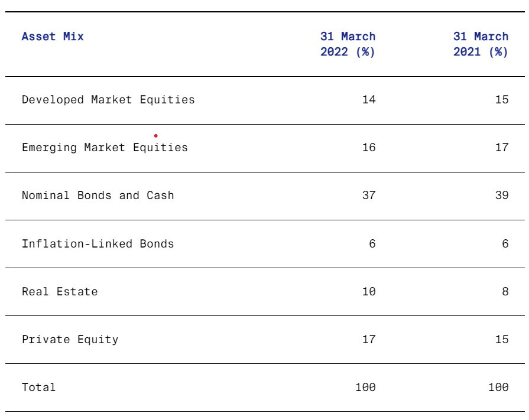Image resolution: width=529 pixels, height=420 pixels.
Task: Select the Total value for 2021
Action: tap(498, 388)
